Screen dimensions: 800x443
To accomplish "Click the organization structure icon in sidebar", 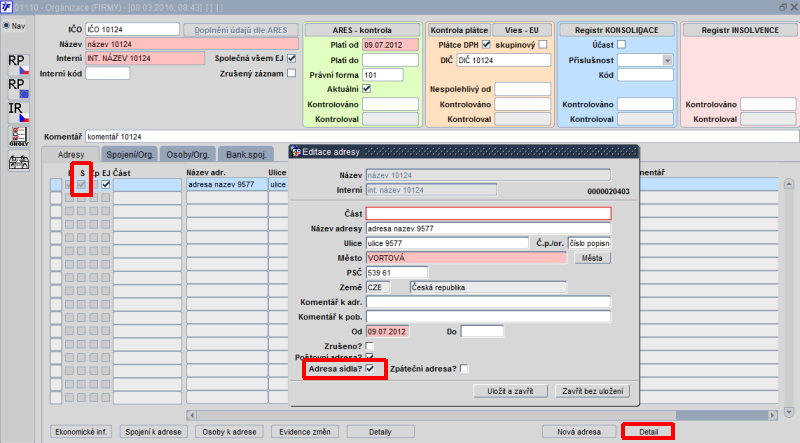I will (x=18, y=161).
